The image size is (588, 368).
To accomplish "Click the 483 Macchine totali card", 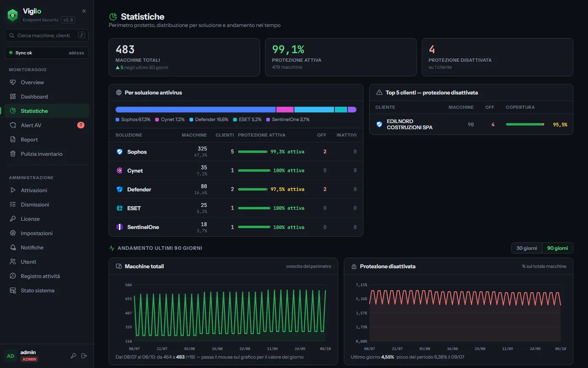I will coord(184,57).
